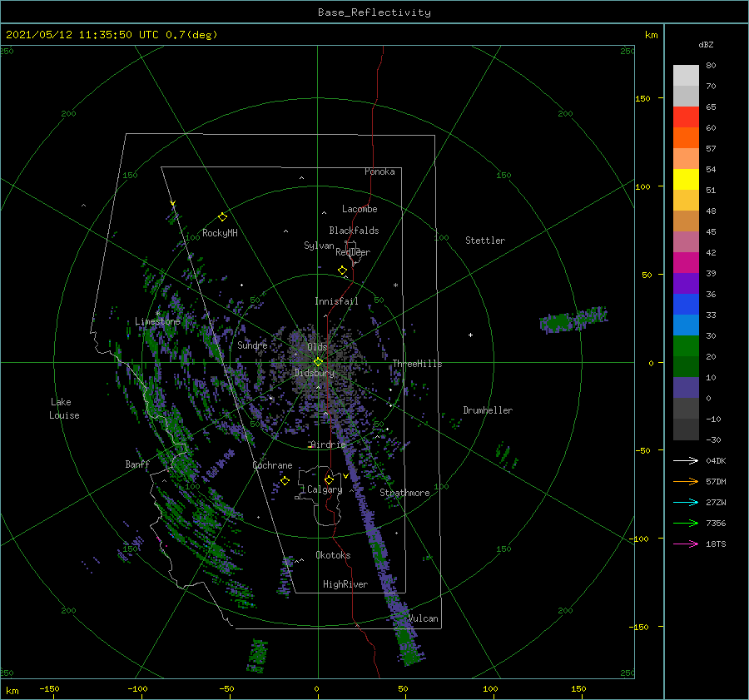Select the orange 57DM arrow icon

point(686,482)
